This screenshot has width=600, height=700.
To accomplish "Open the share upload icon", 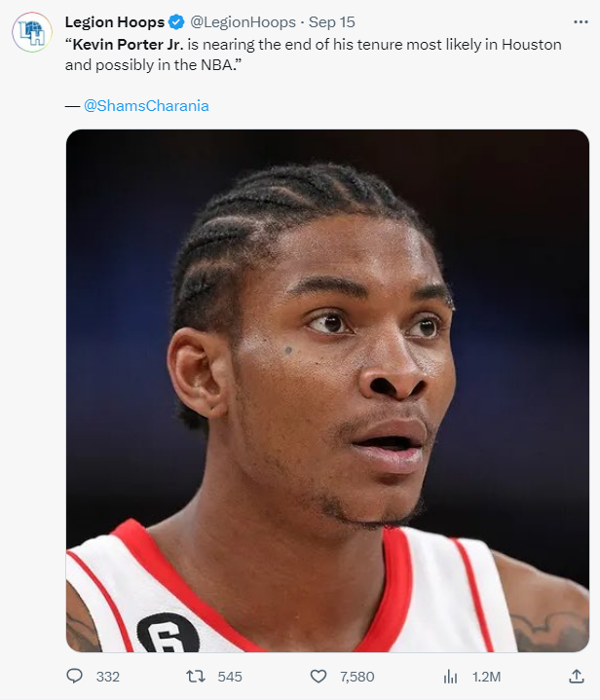I will [577, 677].
